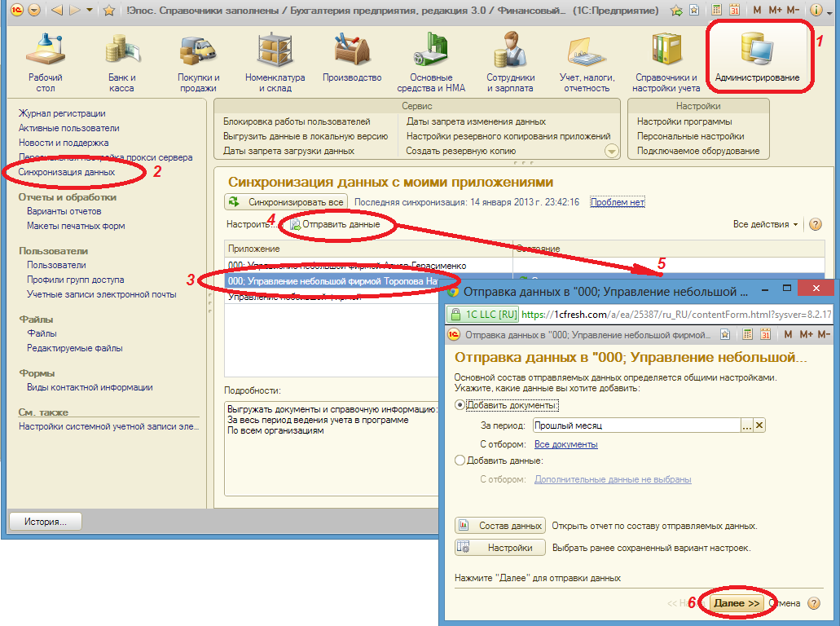Open Настройки программы
The width and height of the screenshot is (840, 626).
point(684,121)
